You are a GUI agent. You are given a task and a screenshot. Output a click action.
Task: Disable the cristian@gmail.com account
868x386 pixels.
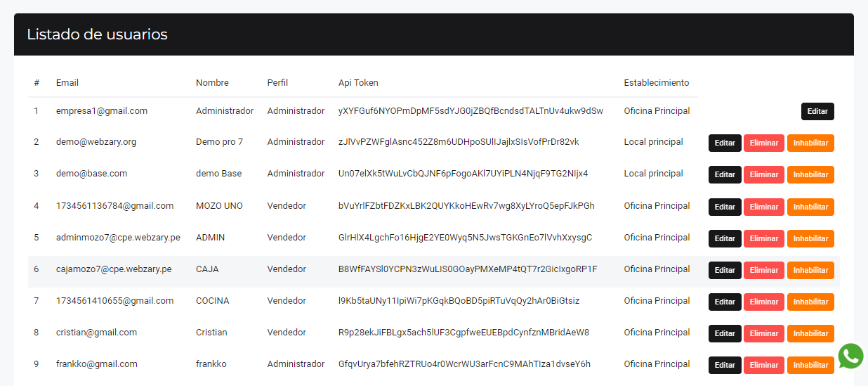coord(810,333)
